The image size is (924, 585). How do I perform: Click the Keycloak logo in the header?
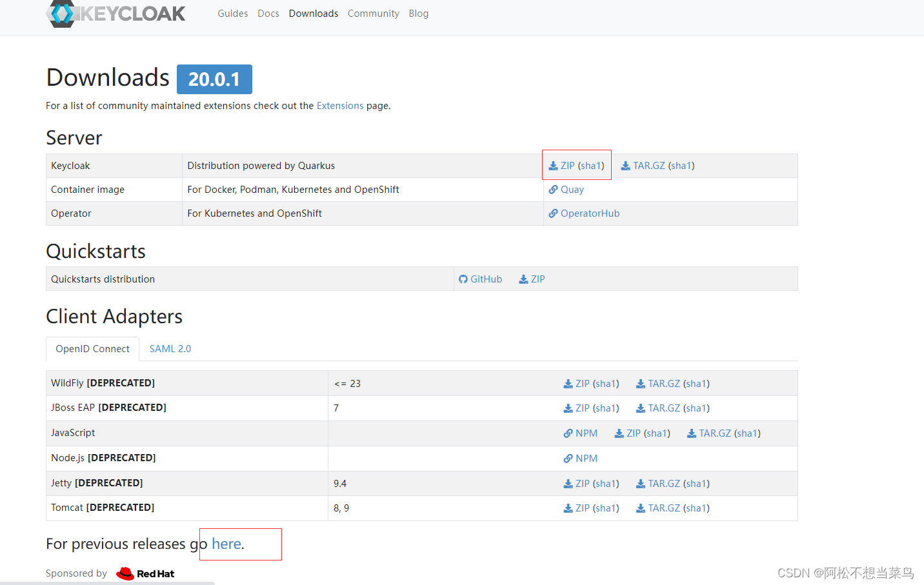(x=116, y=13)
